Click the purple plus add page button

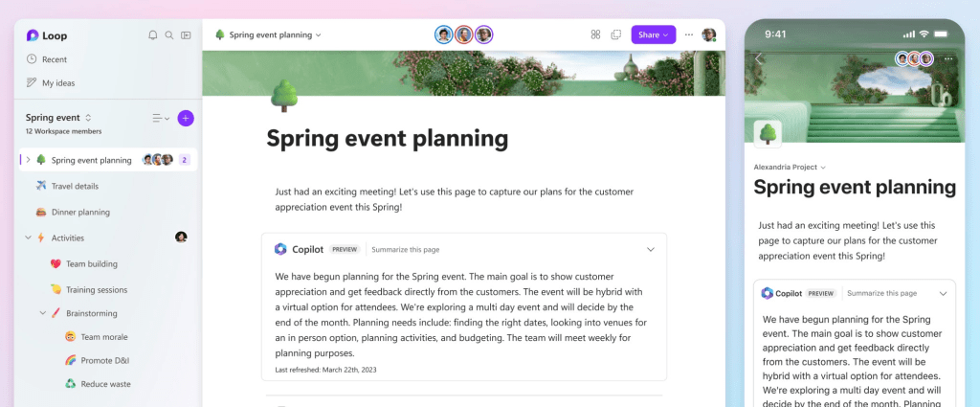(186, 118)
